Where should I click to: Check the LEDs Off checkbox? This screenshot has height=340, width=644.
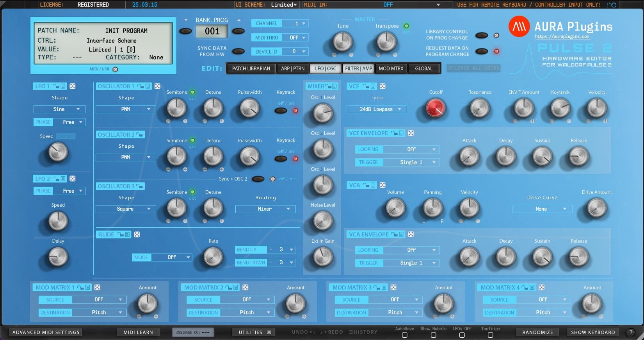[462, 335]
